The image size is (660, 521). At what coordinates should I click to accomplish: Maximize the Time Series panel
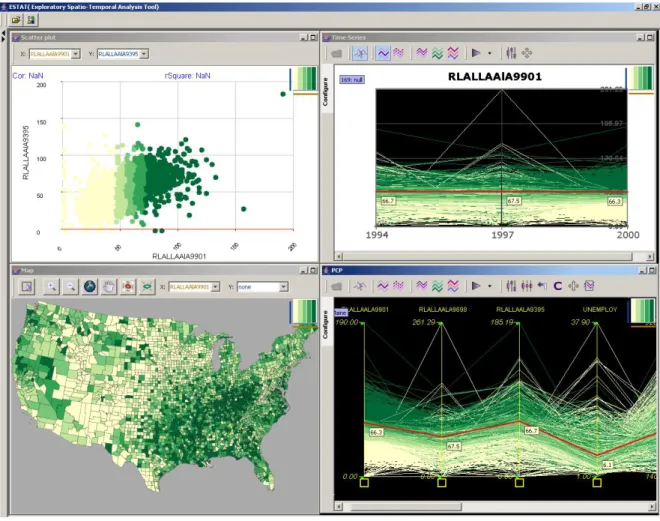click(x=651, y=37)
